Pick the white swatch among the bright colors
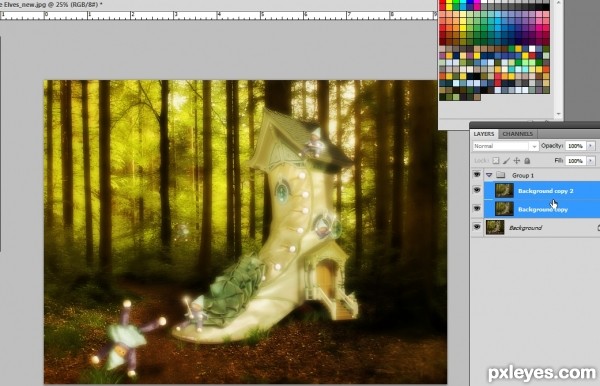Image resolution: width=600 pixels, height=386 pixels. tap(532, 49)
